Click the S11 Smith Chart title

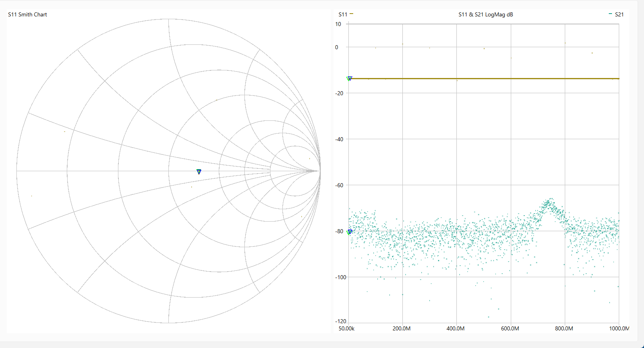pyautogui.click(x=28, y=14)
